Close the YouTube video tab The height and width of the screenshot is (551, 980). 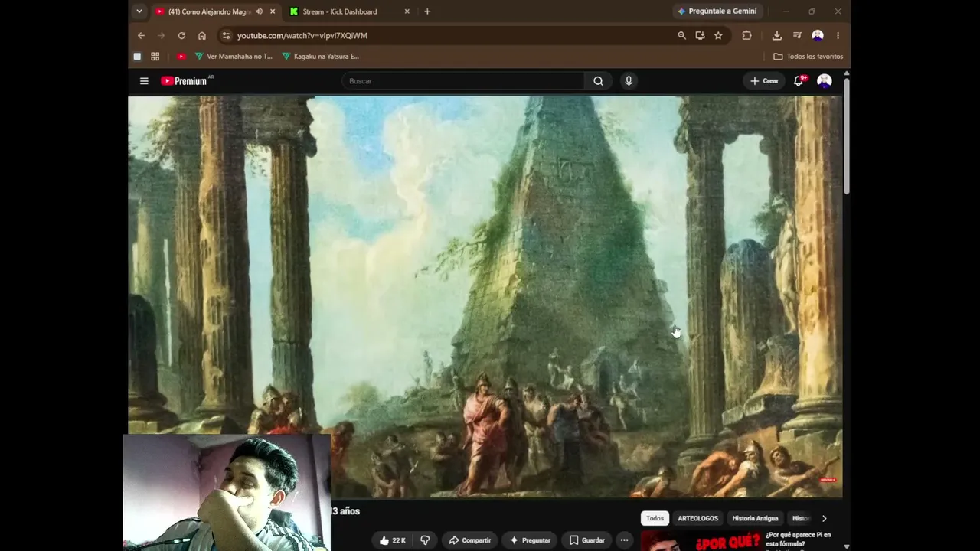click(273, 11)
